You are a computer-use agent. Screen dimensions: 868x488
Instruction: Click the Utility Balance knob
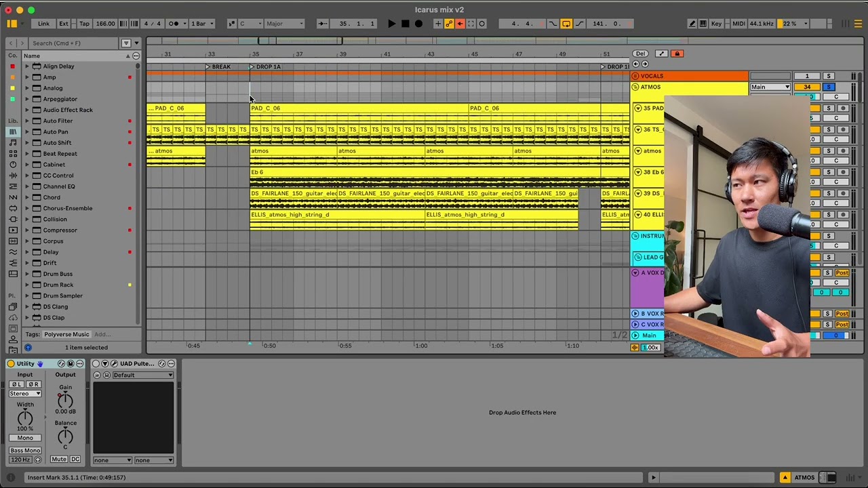[65, 435]
